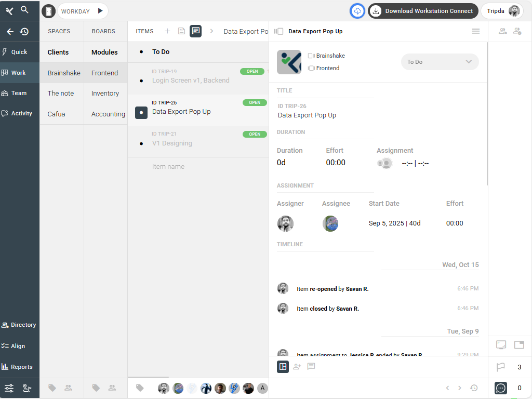The width and height of the screenshot is (532, 399).
Task: Open the chat bubble icon at bottom right
Action: 500,388
